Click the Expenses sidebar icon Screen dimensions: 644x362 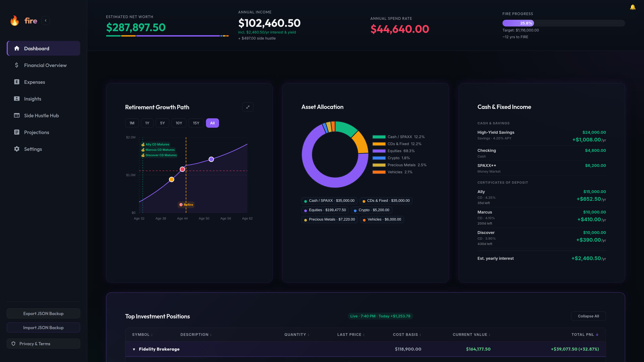(x=17, y=82)
